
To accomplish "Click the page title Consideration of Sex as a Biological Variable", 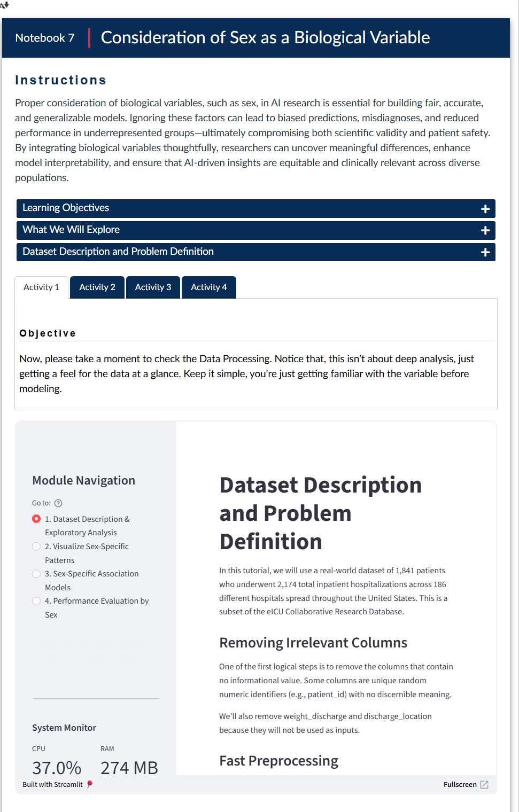I will click(x=266, y=37).
